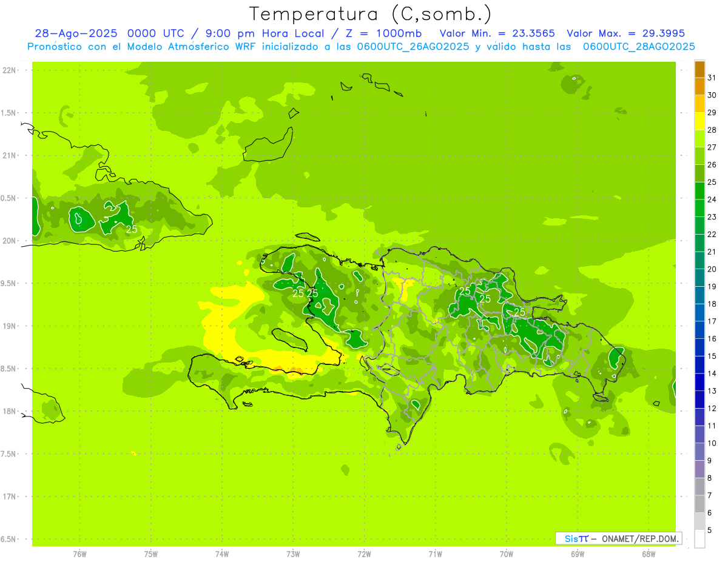Click the '69W' longitude axis label
Screen dimensions: 728x562
[578, 555]
